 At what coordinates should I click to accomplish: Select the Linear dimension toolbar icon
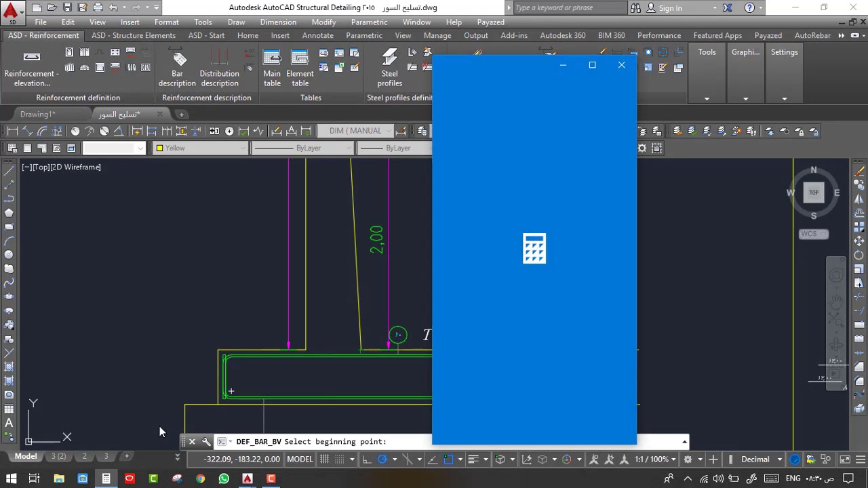pos(12,131)
